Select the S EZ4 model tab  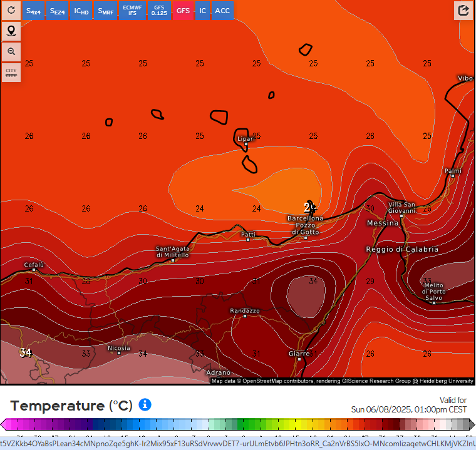(x=57, y=11)
